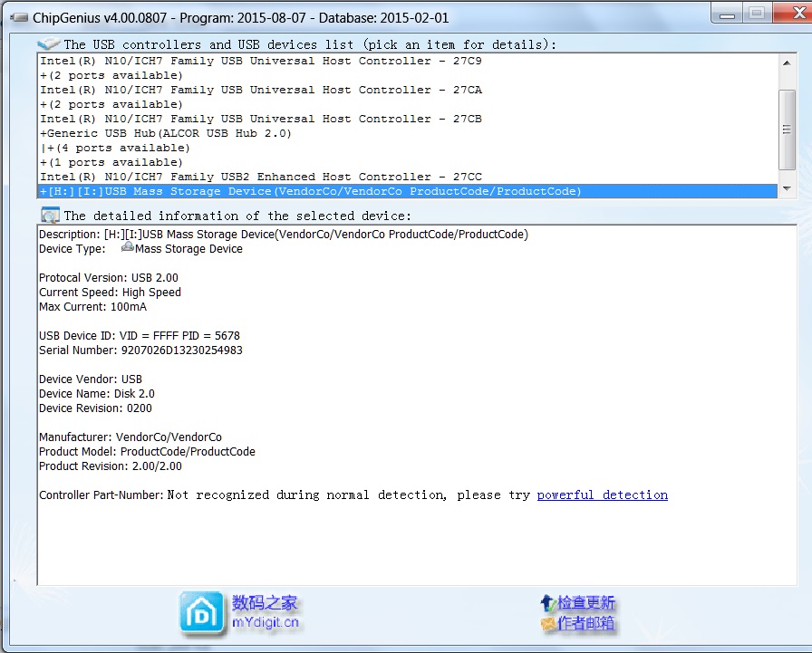Select Host Controller - 27CA list row

click(x=408, y=90)
